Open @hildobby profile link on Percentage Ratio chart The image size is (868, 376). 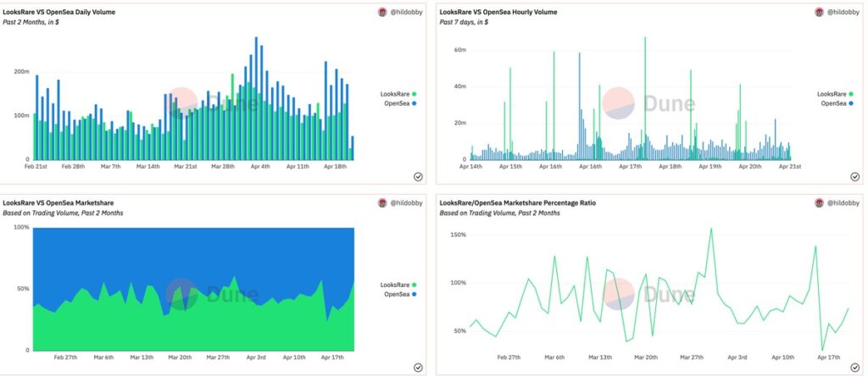pyautogui.click(x=843, y=203)
